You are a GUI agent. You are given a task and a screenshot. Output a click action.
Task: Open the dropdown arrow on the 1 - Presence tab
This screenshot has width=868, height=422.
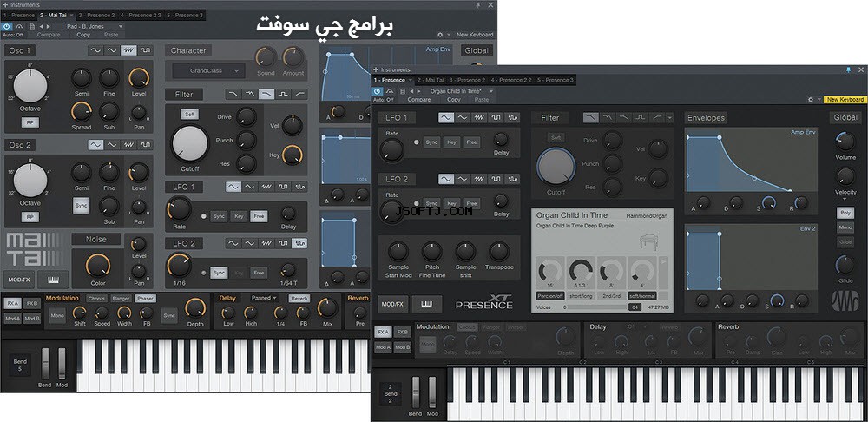tap(411, 80)
